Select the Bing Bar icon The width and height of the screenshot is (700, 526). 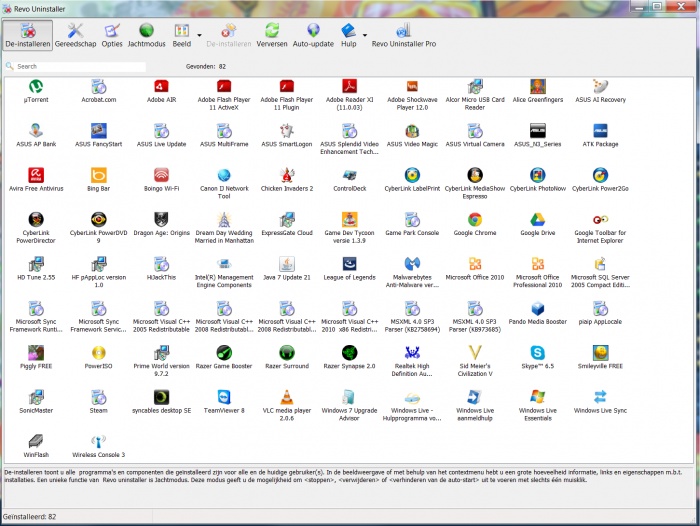(x=99, y=175)
